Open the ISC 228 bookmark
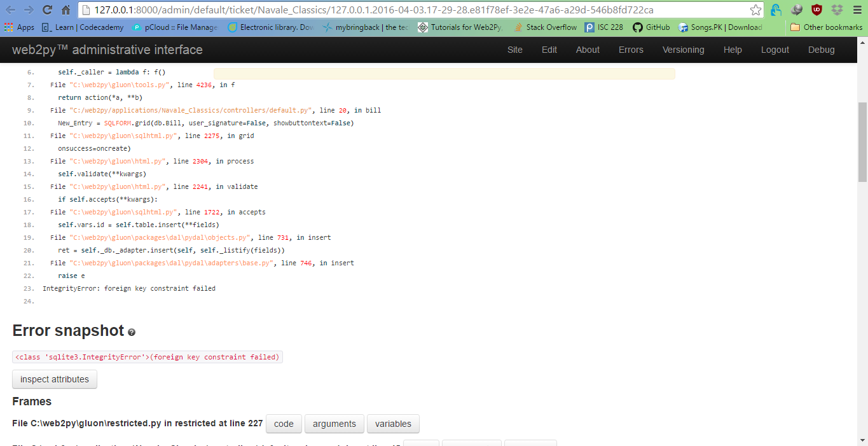The height and width of the screenshot is (446, 868). coord(604,27)
